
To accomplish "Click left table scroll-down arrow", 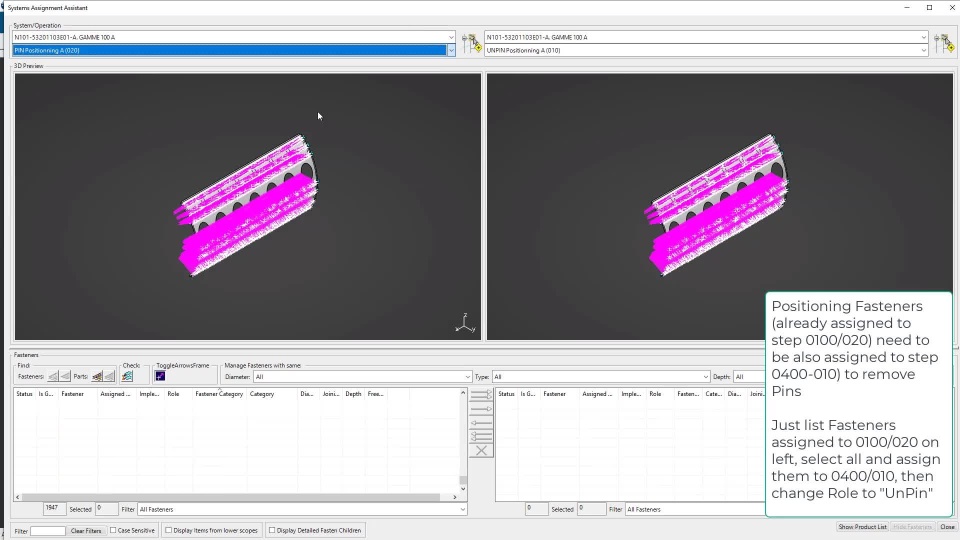I will (463, 489).
